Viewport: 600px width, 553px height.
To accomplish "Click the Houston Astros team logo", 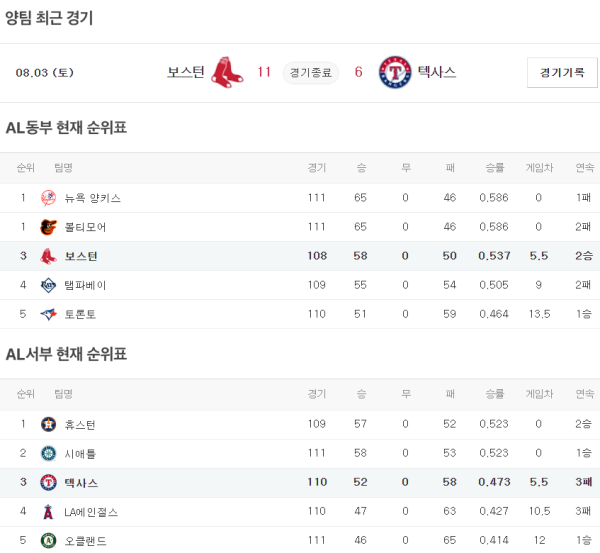I will pyautogui.click(x=48, y=425).
